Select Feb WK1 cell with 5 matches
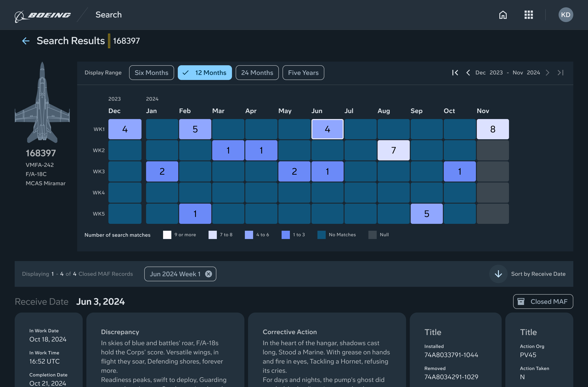588x387 pixels. (x=195, y=129)
